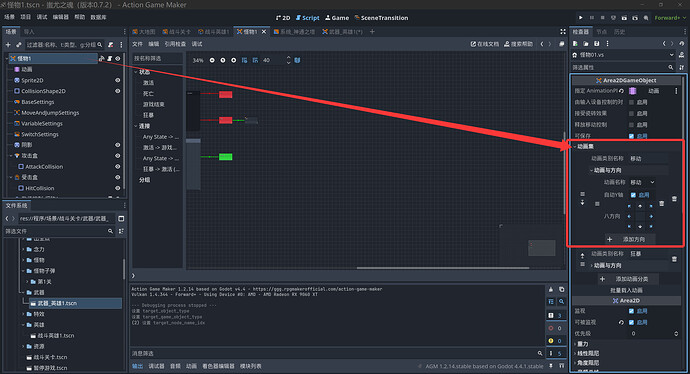Toggle visibility of Sprite2D node

pos(117,80)
